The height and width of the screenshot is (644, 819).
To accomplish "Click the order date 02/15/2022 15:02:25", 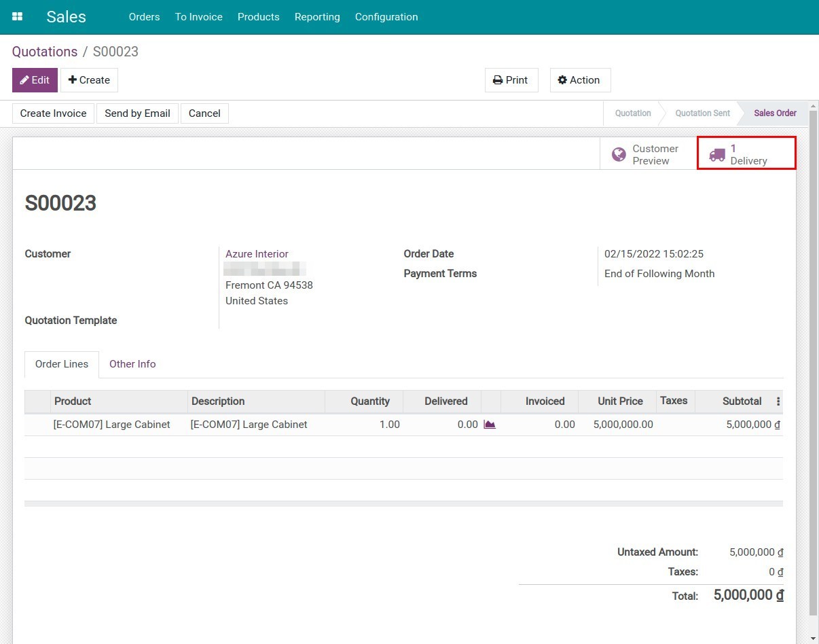I will (x=654, y=254).
